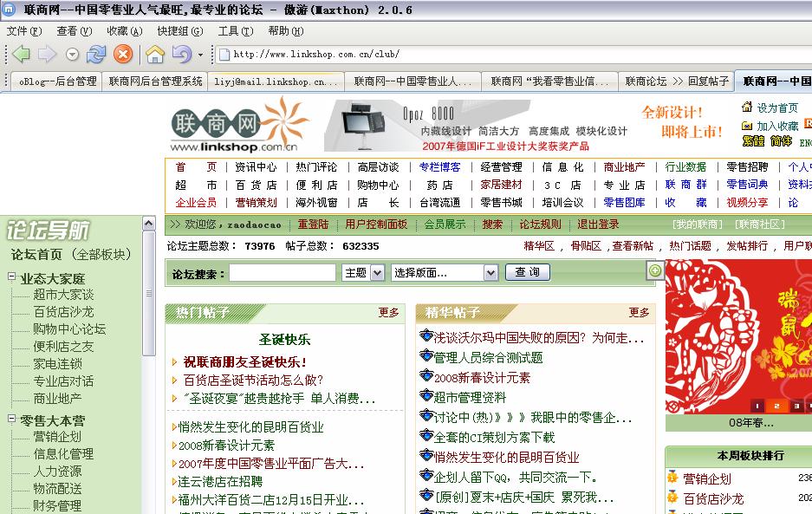
Task: Open 百货店沙龙 in forum tree
Action: tap(63, 312)
